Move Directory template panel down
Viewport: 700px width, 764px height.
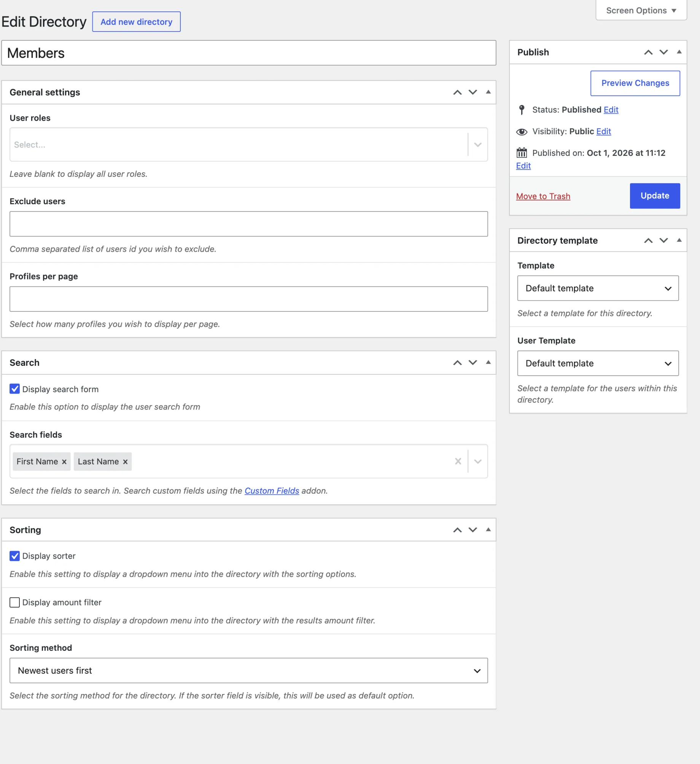[664, 241]
